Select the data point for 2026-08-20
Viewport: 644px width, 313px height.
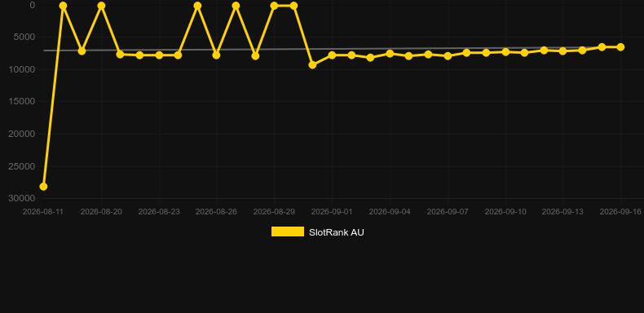pos(101,6)
